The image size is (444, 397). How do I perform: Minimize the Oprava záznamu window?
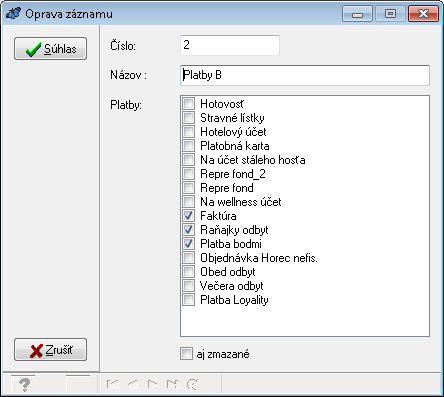point(357,14)
